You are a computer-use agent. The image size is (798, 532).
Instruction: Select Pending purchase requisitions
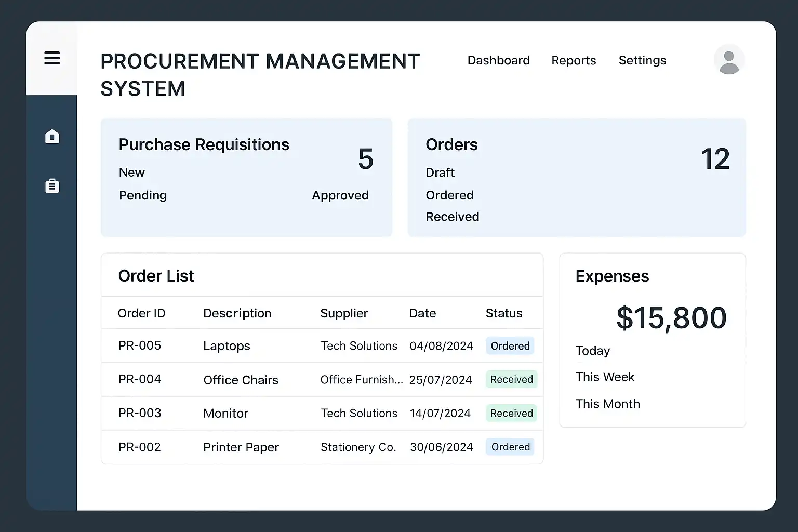tap(143, 195)
